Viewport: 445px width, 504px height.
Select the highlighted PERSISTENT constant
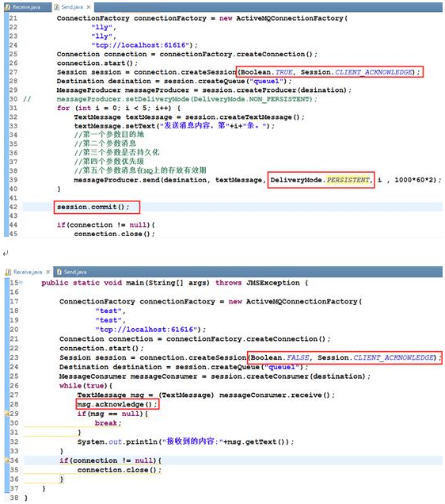348,180
